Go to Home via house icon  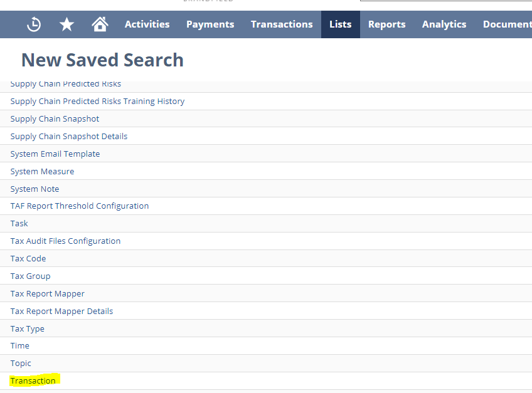100,24
